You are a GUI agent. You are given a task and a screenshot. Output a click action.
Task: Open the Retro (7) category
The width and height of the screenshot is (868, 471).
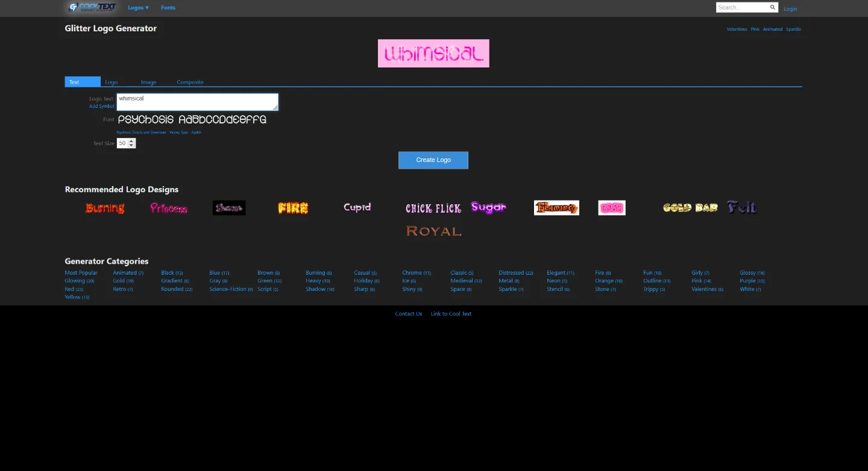pyautogui.click(x=123, y=289)
